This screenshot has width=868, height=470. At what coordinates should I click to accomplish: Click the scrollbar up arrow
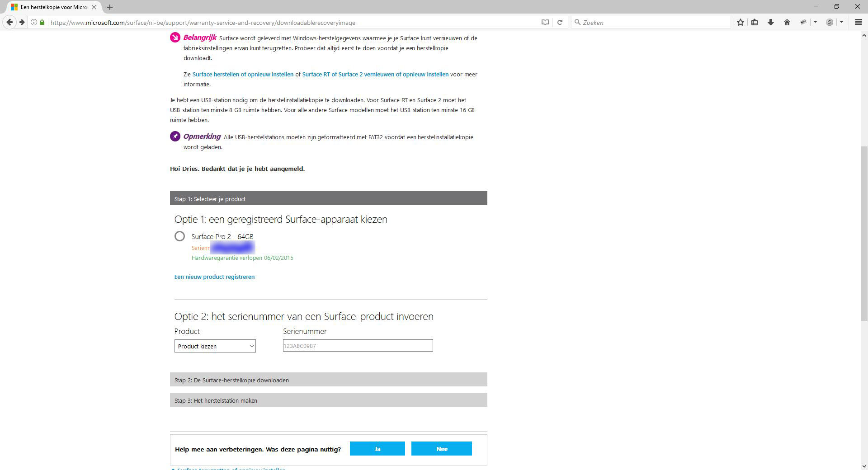click(864, 35)
